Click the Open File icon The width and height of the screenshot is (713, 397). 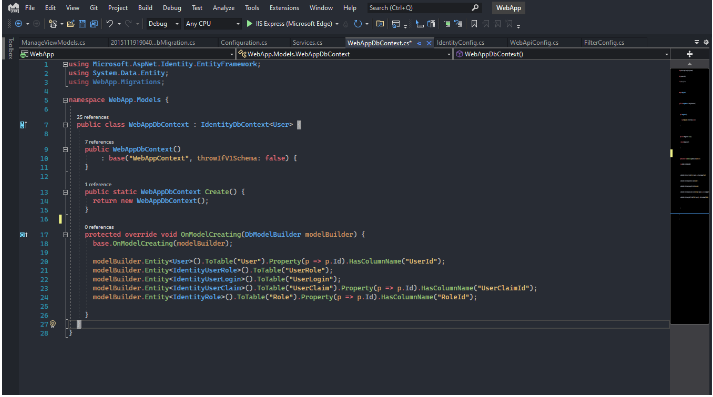coord(70,24)
